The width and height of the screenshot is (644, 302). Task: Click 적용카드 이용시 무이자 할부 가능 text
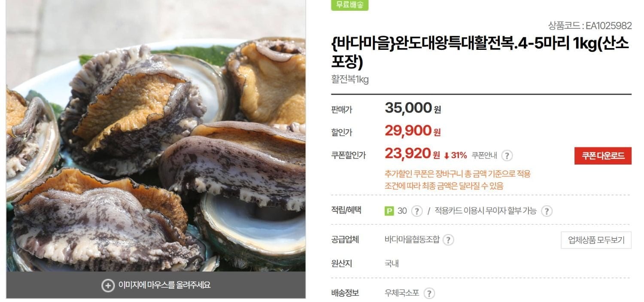[486, 211]
